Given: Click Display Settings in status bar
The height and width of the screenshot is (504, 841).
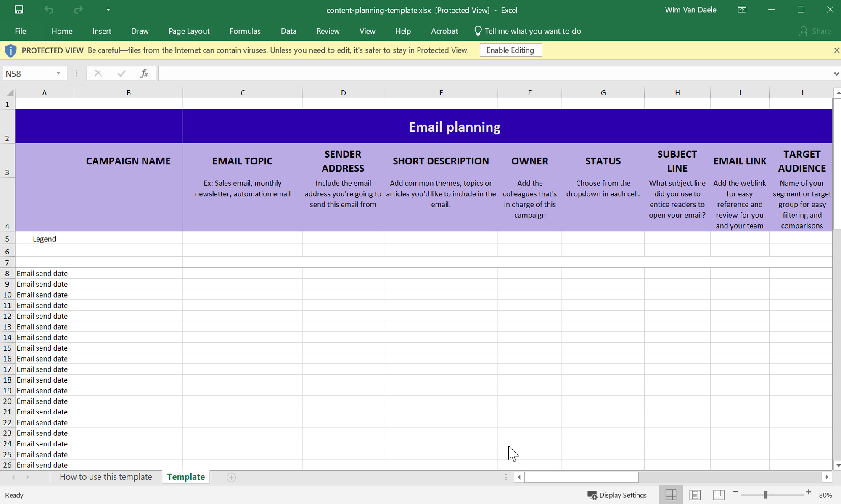Looking at the screenshot, I should [617, 495].
